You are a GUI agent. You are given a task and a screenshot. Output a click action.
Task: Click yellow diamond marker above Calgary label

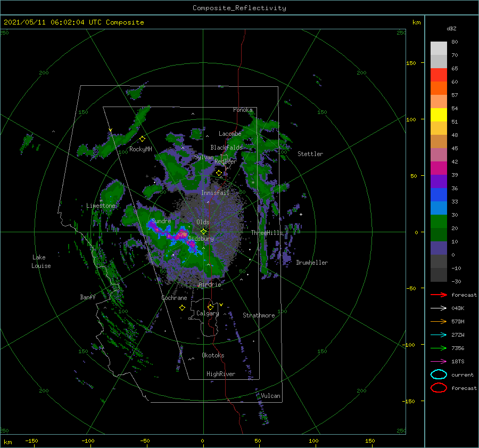210,307
